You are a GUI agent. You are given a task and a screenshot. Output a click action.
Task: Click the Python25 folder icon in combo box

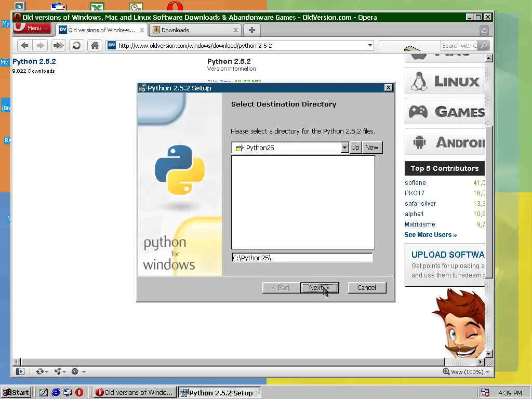point(240,148)
